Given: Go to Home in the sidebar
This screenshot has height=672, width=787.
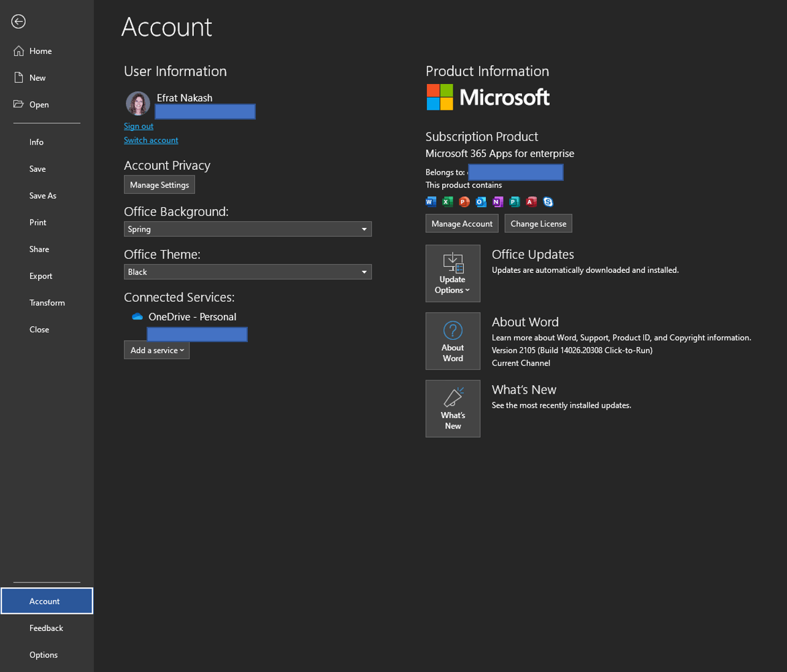Looking at the screenshot, I should coord(40,51).
